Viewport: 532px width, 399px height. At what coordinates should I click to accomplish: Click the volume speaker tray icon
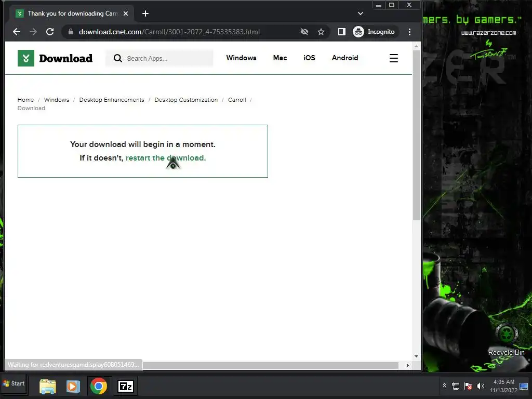coord(481,386)
